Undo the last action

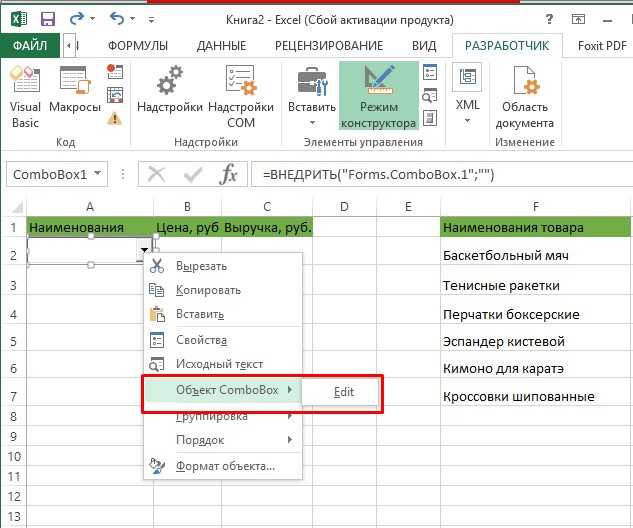pos(117,19)
